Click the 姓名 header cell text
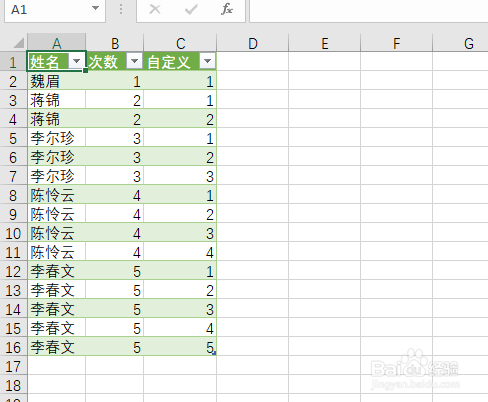The image size is (488, 402). click(44, 62)
